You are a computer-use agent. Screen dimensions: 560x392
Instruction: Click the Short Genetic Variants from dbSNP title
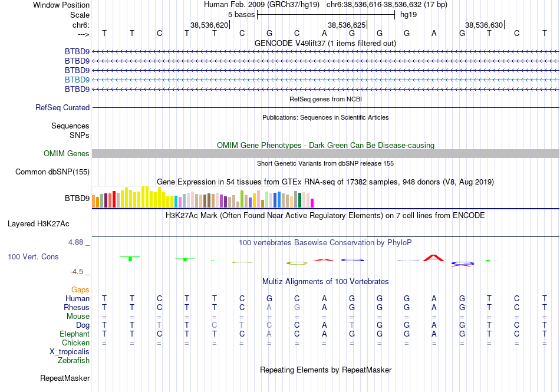[325, 163]
